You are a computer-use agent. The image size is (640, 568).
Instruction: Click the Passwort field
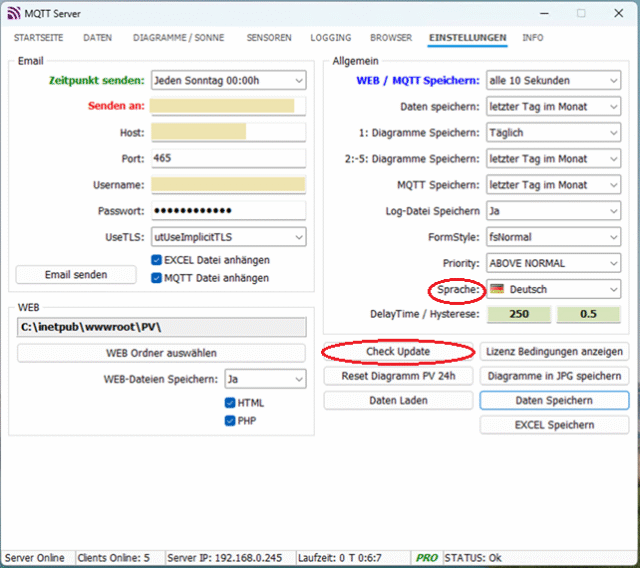tap(229, 211)
